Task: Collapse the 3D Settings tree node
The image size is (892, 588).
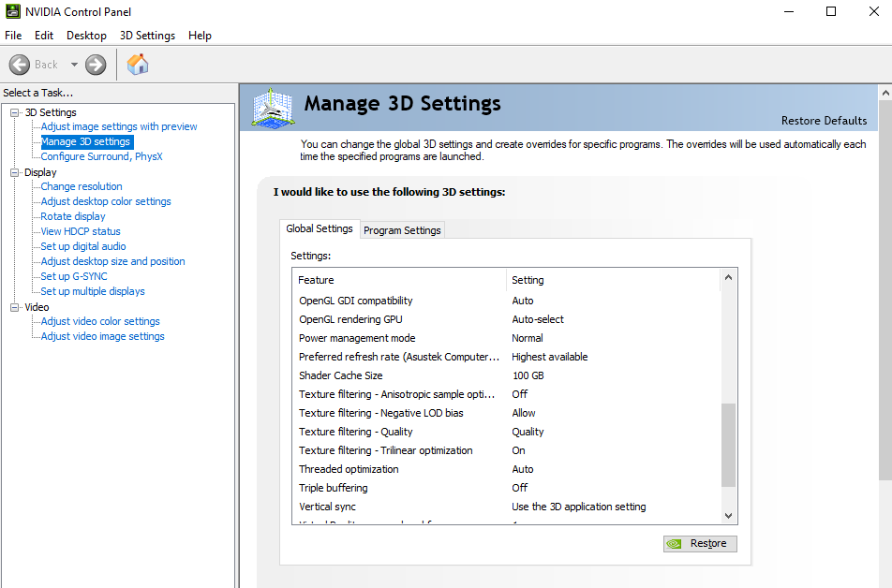Action: (15, 112)
